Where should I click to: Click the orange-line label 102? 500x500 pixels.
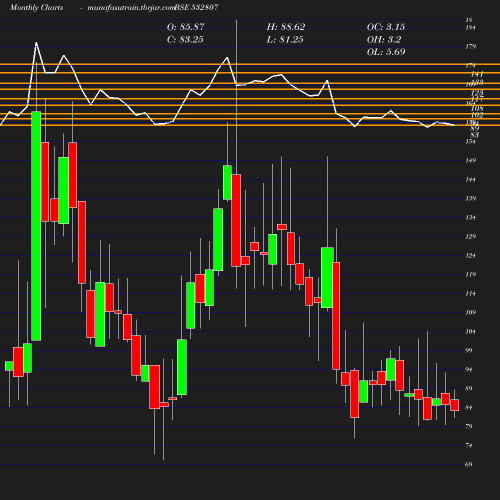pyautogui.click(x=477, y=115)
